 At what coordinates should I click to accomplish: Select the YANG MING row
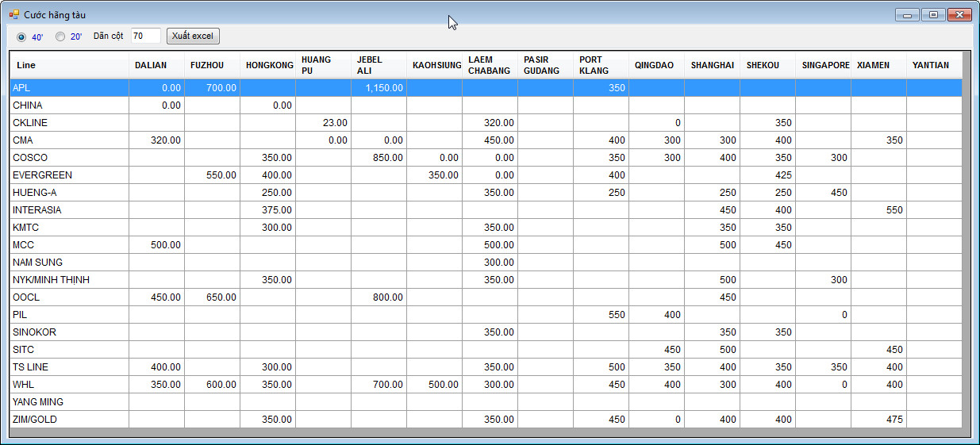tap(486, 401)
